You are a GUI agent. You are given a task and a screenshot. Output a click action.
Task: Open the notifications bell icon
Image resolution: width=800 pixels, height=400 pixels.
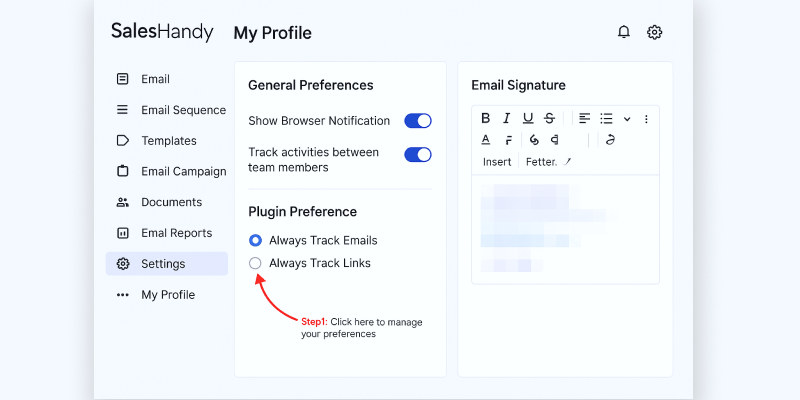tap(623, 32)
